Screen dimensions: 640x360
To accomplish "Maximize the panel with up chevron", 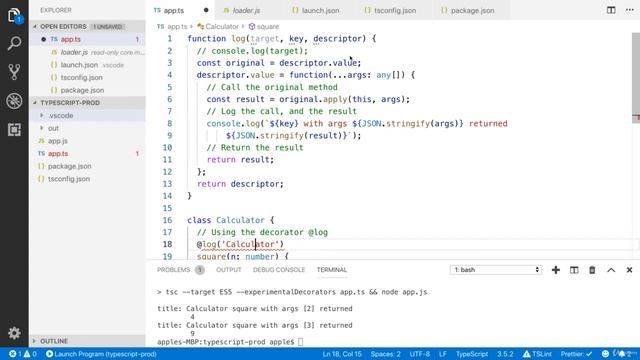I will 611,270.
